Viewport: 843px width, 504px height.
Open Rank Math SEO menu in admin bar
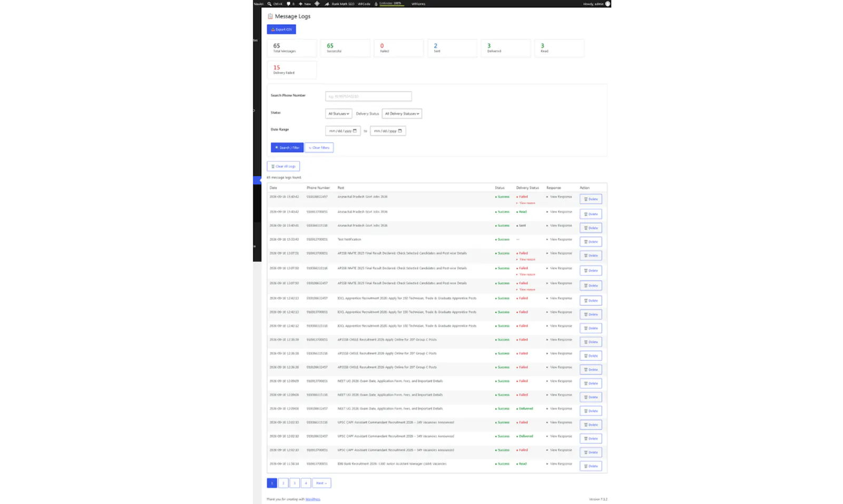[340, 4]
